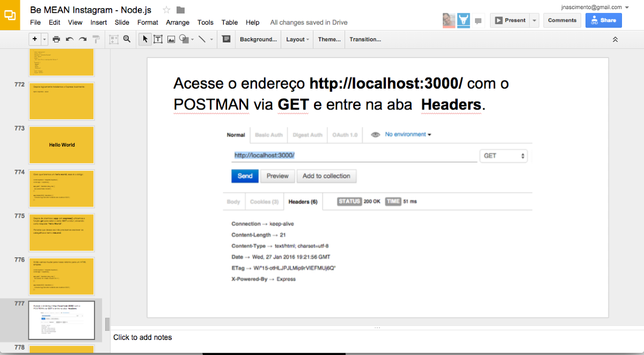Select Hello World slide 773 thumbnail
Image resolution: width=644 pixels, height=355 pixels.
click(62, 145)
